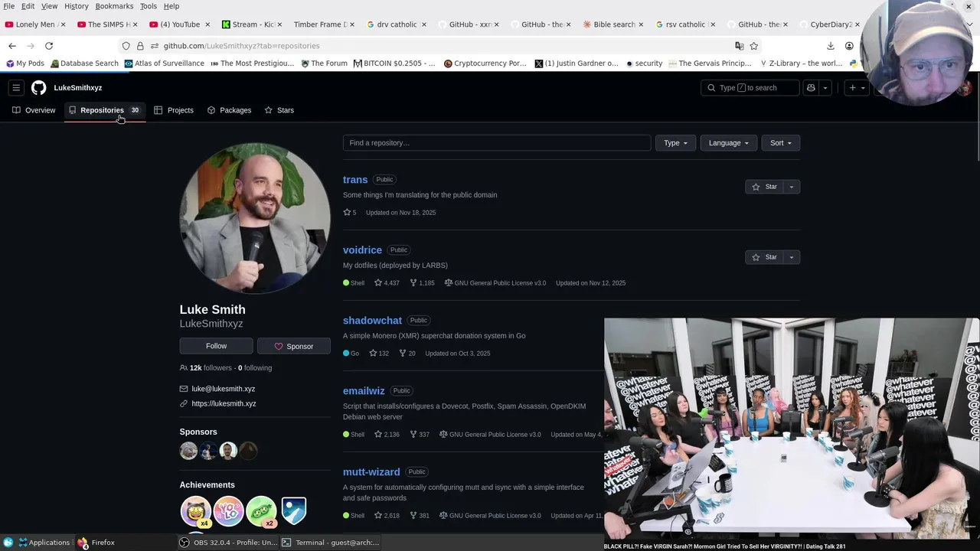Click Luke Smith's profile avatar photo
The height and width of the screenshot is (551, 980).
[x=255, y=218]
